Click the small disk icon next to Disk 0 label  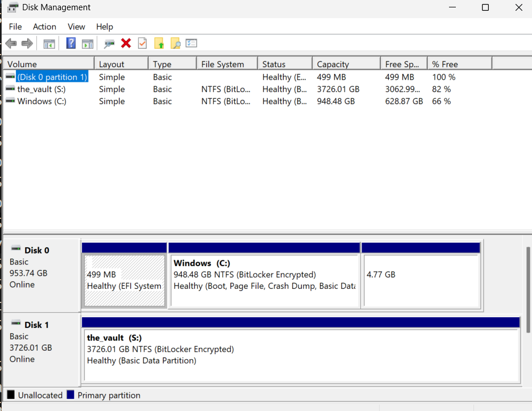16,249
